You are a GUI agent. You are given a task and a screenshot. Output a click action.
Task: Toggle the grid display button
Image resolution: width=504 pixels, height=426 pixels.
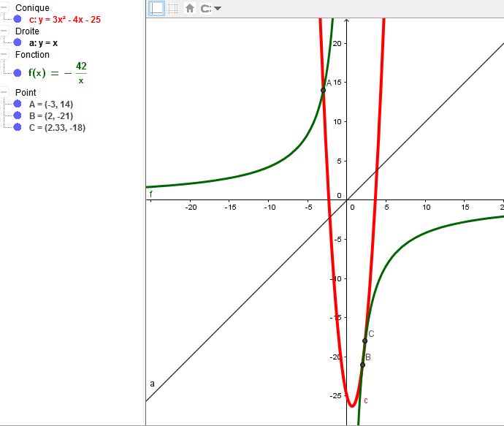click(x=173, y=9)
